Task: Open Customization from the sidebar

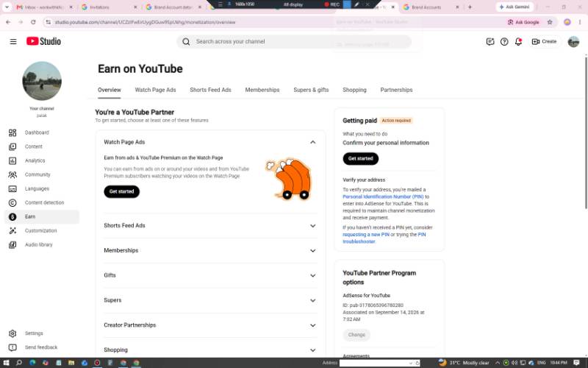Action: click(42, 230)
